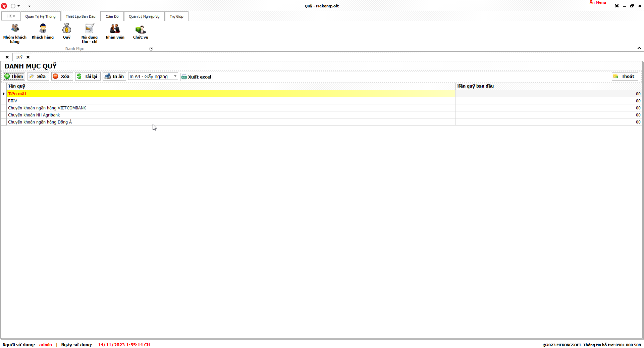Select the Tiền mặt row
Image resolution: width=644 pixels, height=348 pixels.
[322, 94]
